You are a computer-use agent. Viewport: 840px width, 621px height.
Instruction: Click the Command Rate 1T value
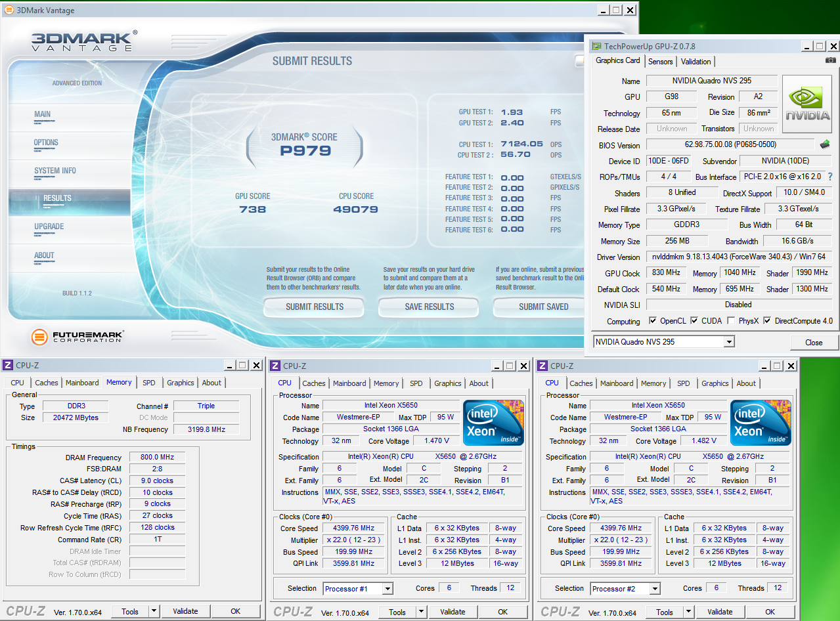pyautogui.click(x=157, y=539)
